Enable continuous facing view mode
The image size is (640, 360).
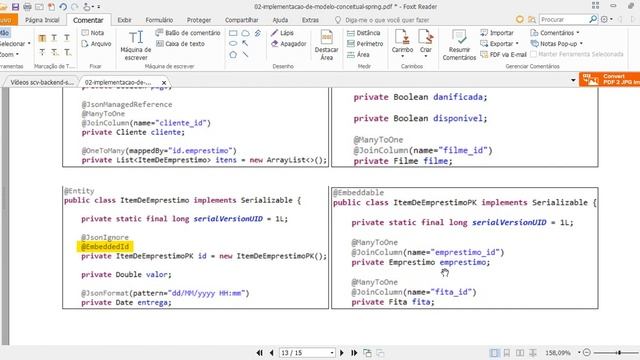[x=533, y=353]
